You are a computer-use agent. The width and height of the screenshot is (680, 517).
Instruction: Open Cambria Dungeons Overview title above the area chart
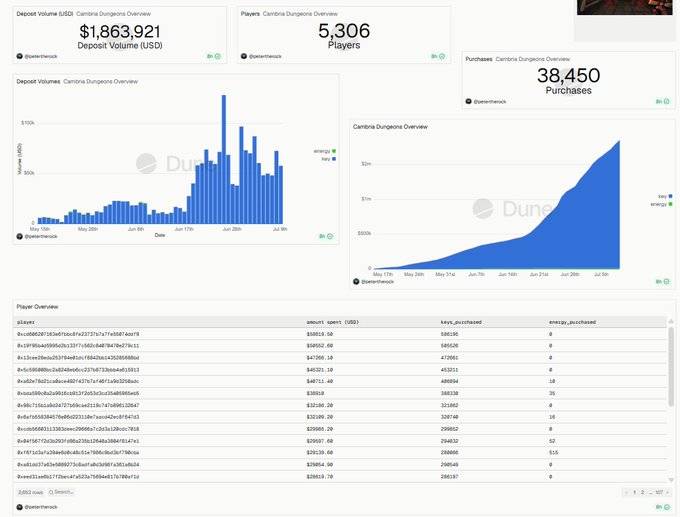(390, 127)
